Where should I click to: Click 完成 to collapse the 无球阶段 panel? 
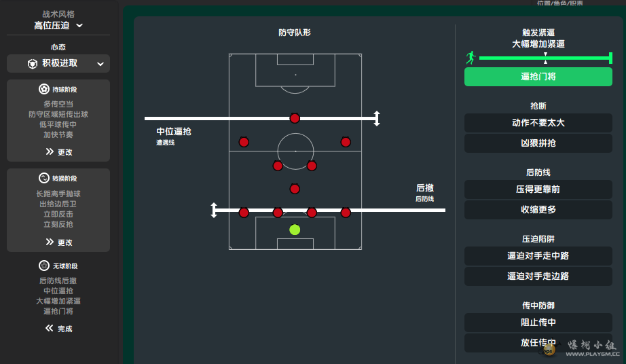click(58, 329)
